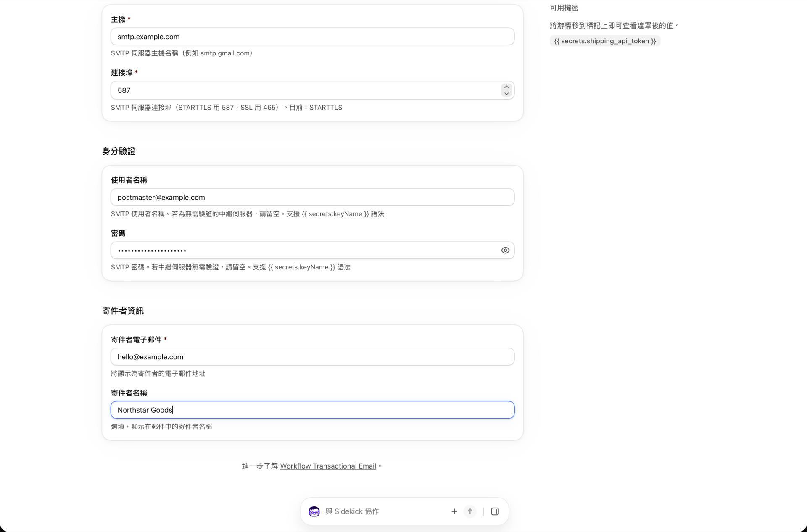Click the hint 選填，顯示在郵件中的寄件者名稱
The width and height of the screenshot is (807, 532).
161,427
